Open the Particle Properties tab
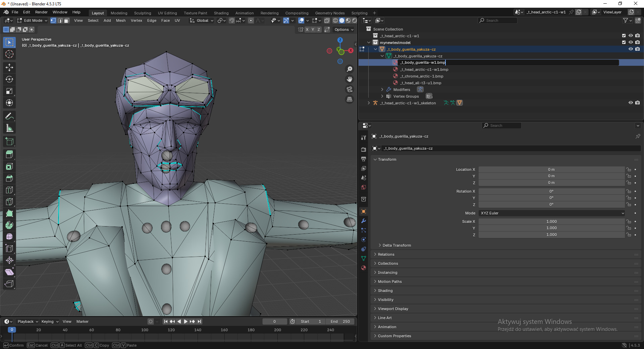 click(363, 230)
